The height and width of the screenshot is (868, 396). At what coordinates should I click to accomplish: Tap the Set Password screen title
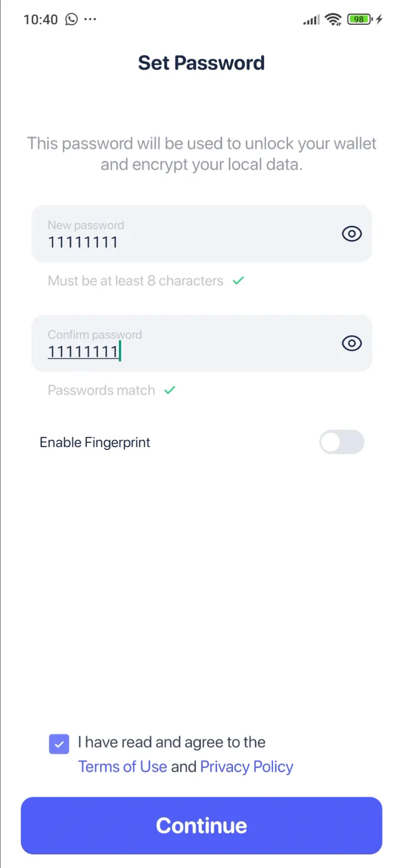201,63
